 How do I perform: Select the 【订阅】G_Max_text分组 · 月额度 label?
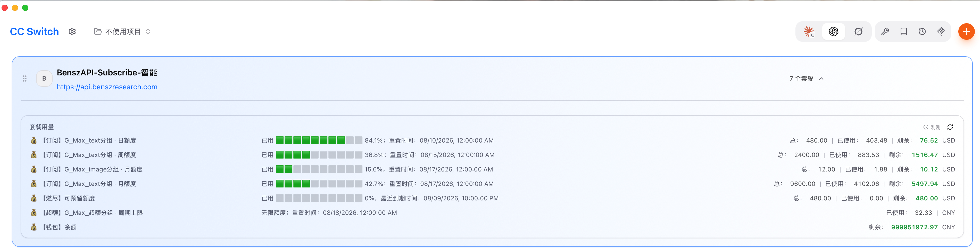[88, 184]
